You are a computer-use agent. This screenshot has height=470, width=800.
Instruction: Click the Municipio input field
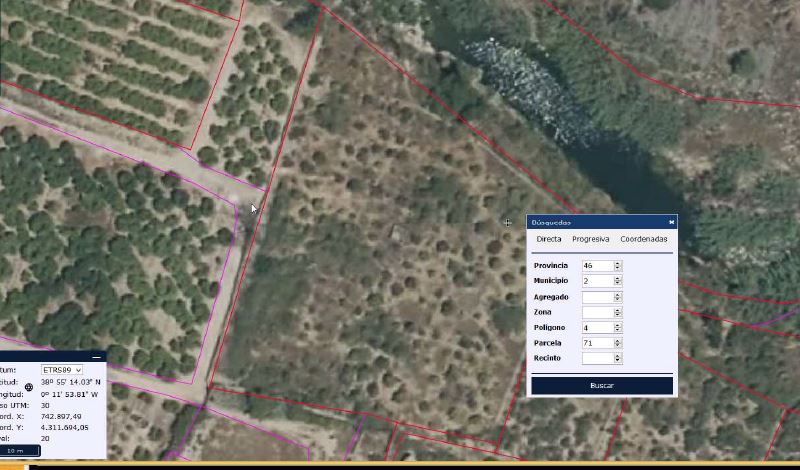(597, 281)
